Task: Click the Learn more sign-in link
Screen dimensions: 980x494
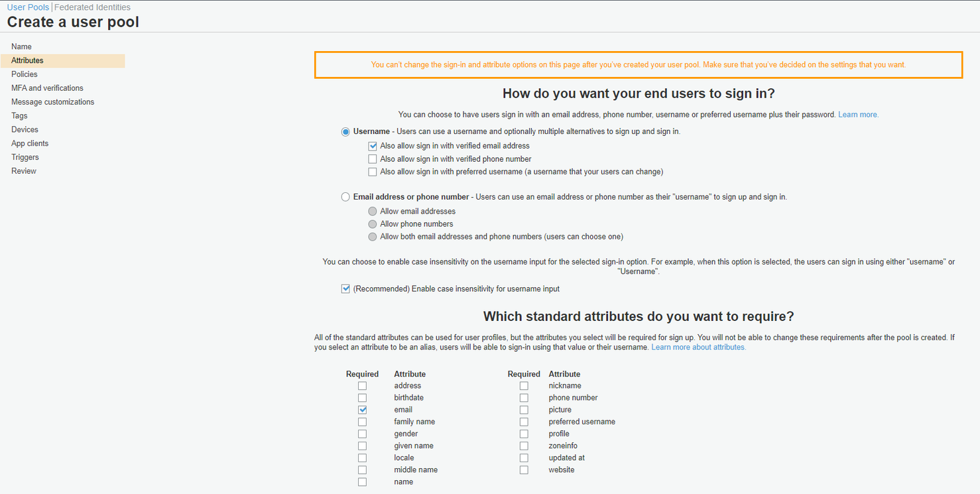Action: [858, 114]
